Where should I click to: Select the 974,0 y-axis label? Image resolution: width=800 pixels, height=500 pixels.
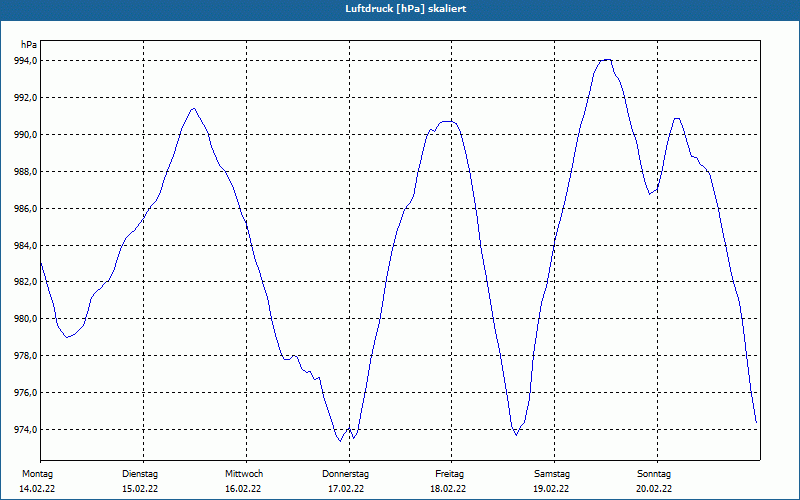click(25, 430)
